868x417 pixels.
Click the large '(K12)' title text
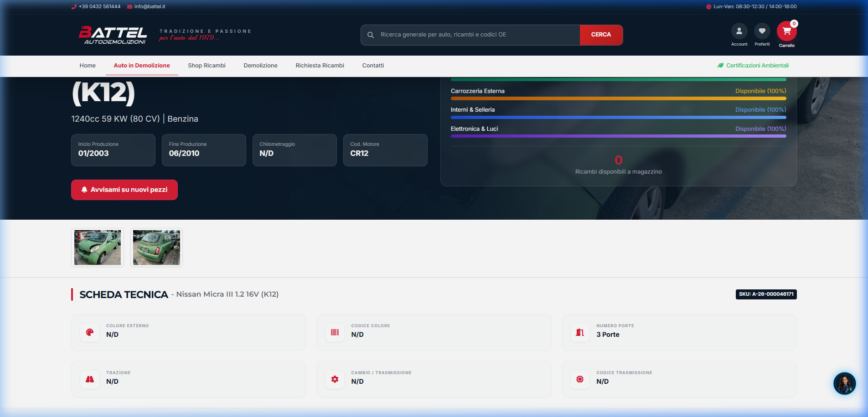click(x=103, y=93)
